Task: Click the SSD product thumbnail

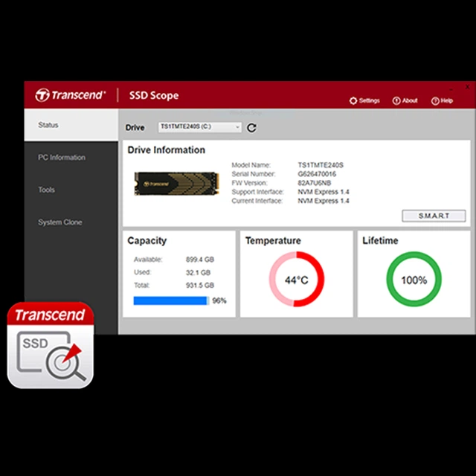Action: 177,184
